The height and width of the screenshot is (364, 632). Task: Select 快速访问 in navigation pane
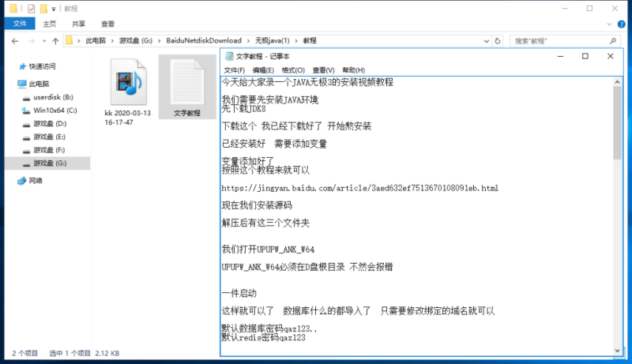coord(42,66)
